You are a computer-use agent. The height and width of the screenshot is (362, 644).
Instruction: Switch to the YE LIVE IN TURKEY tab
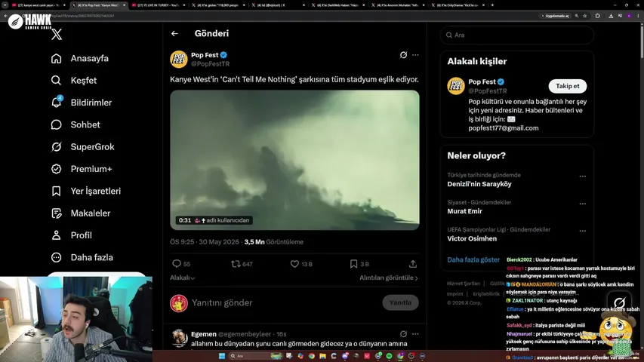tap(157, 5)
